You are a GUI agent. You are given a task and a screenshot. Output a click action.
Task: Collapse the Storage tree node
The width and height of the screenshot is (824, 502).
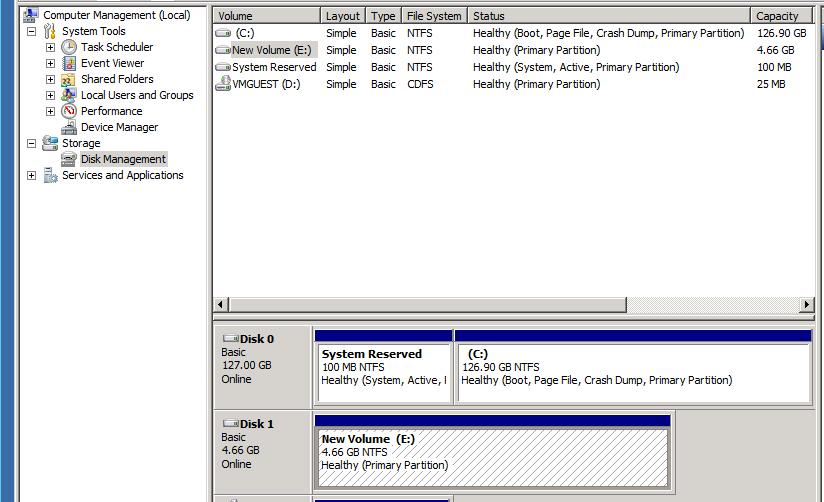tap(31, 143)
